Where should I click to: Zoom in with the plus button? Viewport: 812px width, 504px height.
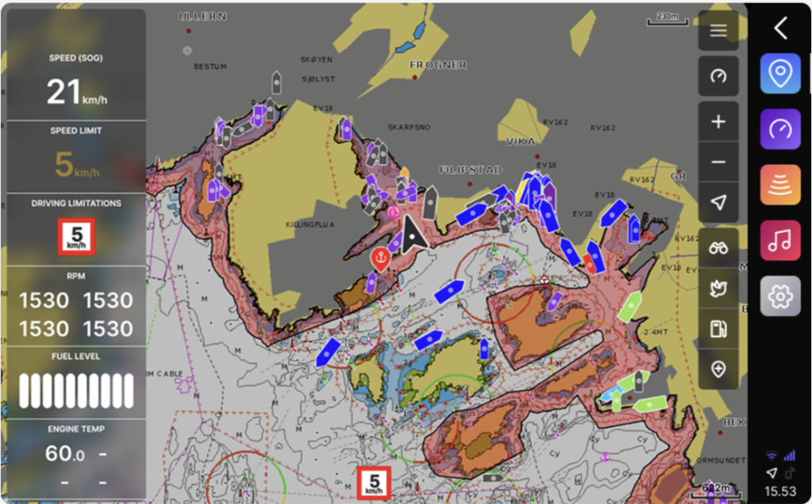718,122
